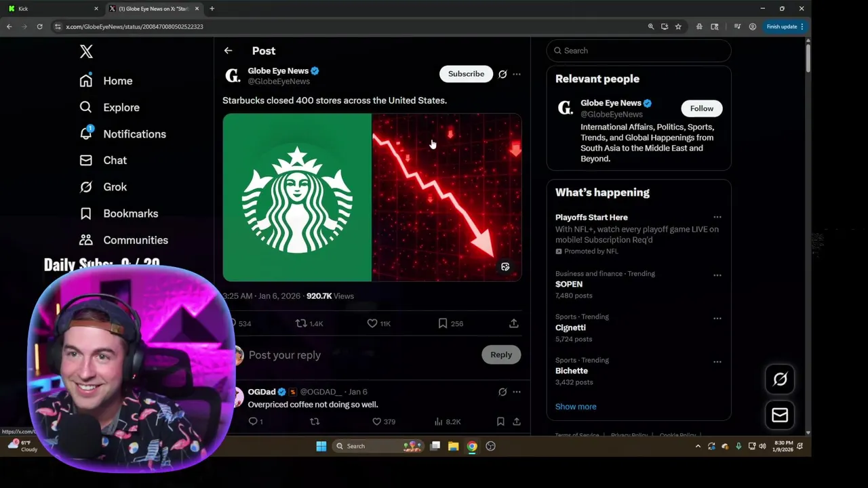Image resolution: width=868 pixels, height=488 pixels.
Task: Open Chat from sidebar
Action: pyautogui.click(x=103, y=160)
